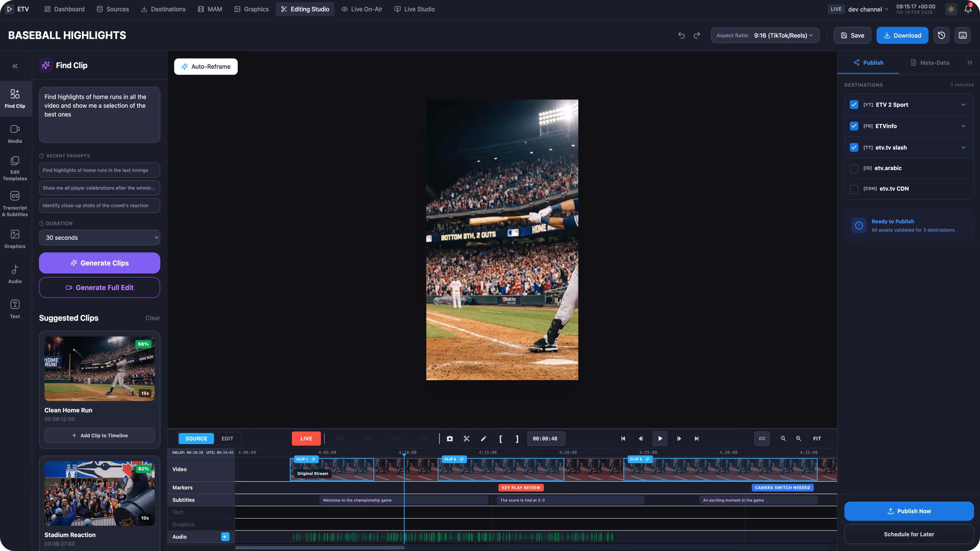
Task: Add Clean Home Run clip to timeline
Action: click(x=99, y=436)
